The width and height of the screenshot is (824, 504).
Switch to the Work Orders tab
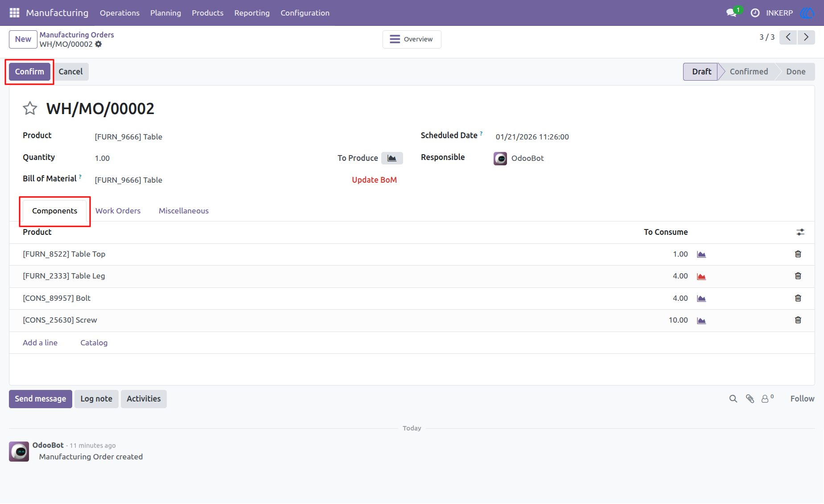pos(118,211)
